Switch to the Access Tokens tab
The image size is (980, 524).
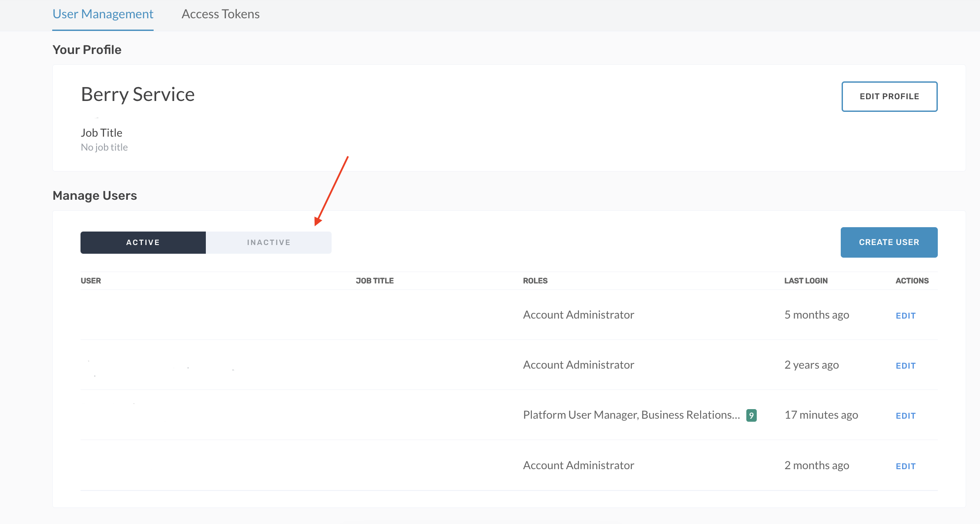click(x=220, y=14)
